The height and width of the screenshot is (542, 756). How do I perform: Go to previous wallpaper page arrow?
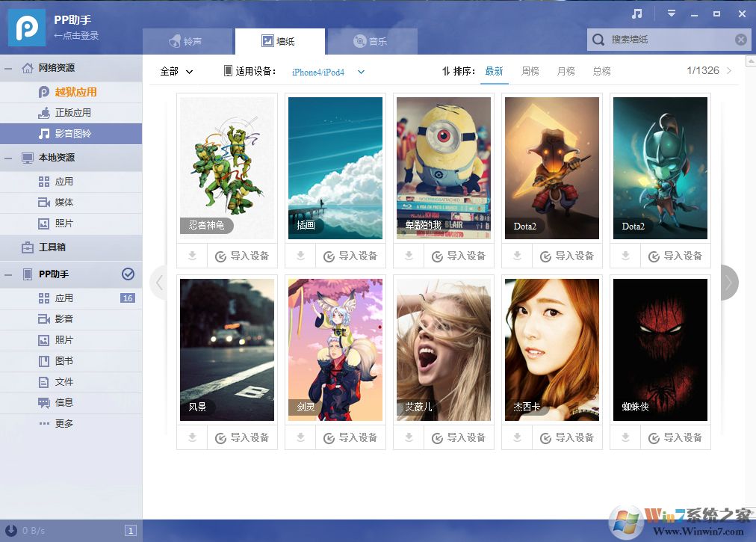point(158,283)
